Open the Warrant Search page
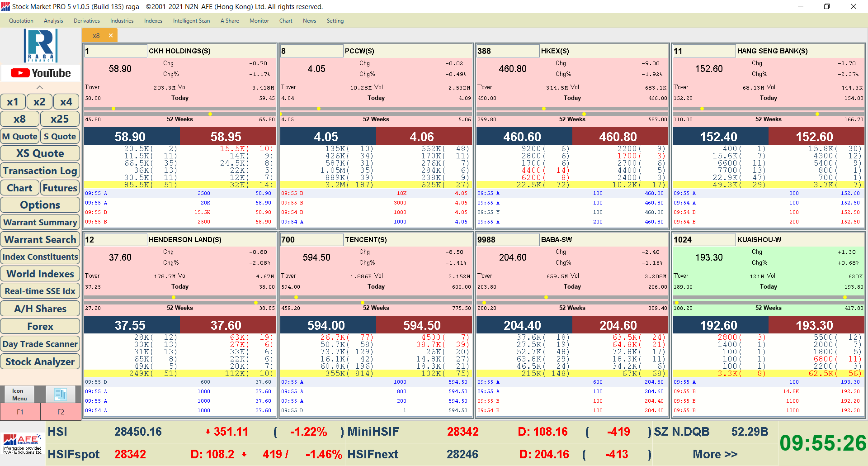 (x=40, y=239)
